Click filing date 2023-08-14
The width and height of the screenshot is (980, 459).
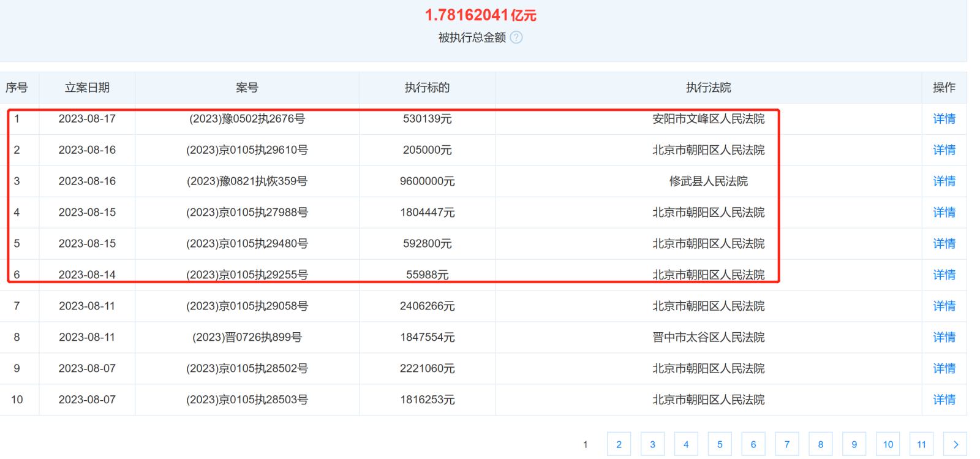[87, 275]
